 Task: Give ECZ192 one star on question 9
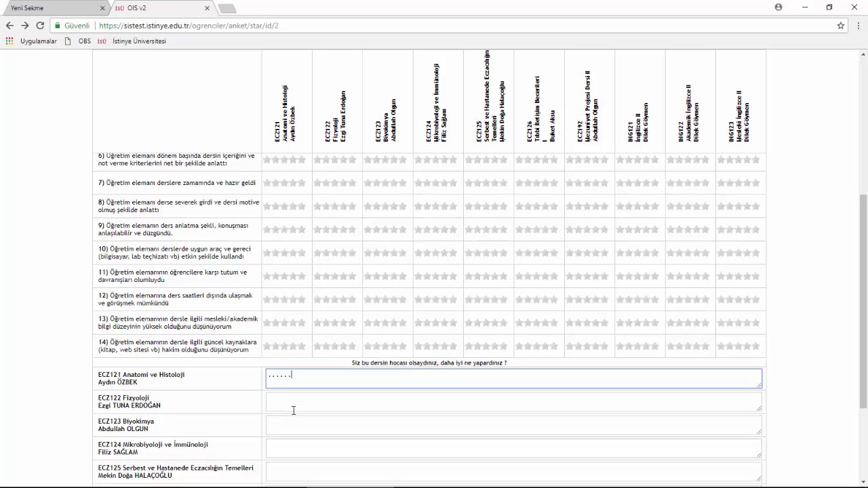pos(570,230)
